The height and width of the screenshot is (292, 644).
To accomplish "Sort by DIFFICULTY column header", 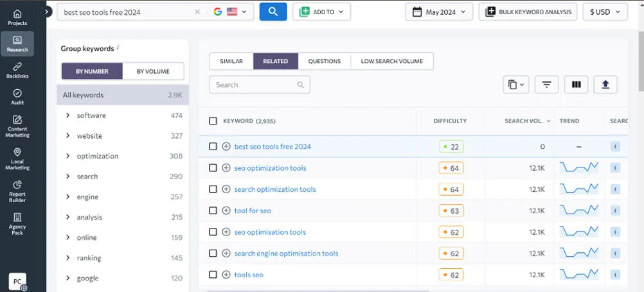I will pyautogui.click(x=450, y=121).
